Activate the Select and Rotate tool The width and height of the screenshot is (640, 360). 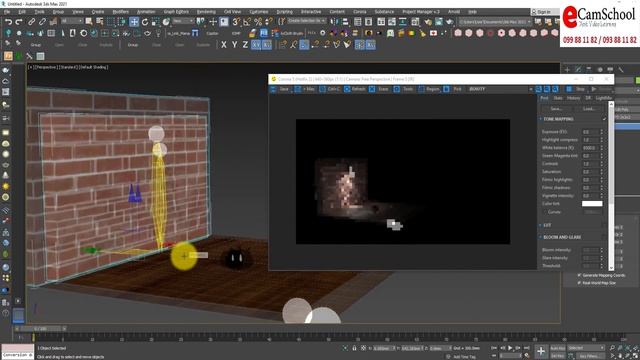click(145, 22)
